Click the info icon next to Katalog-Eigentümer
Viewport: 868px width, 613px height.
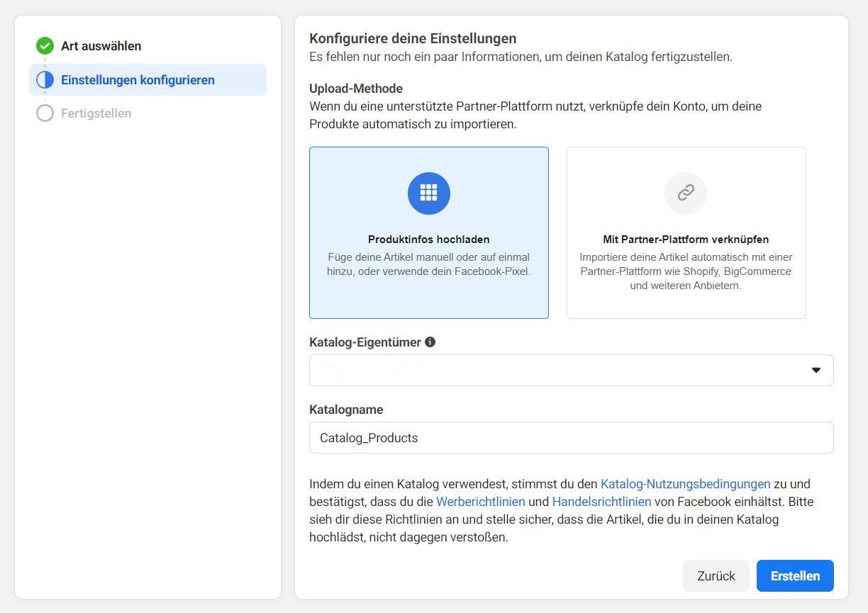click(430, 342)
